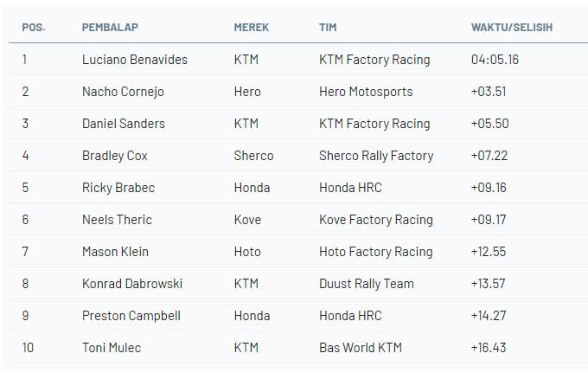Click the WAKTU/SELISIH column header
588x379 pixels.
(x=512, y=27)
